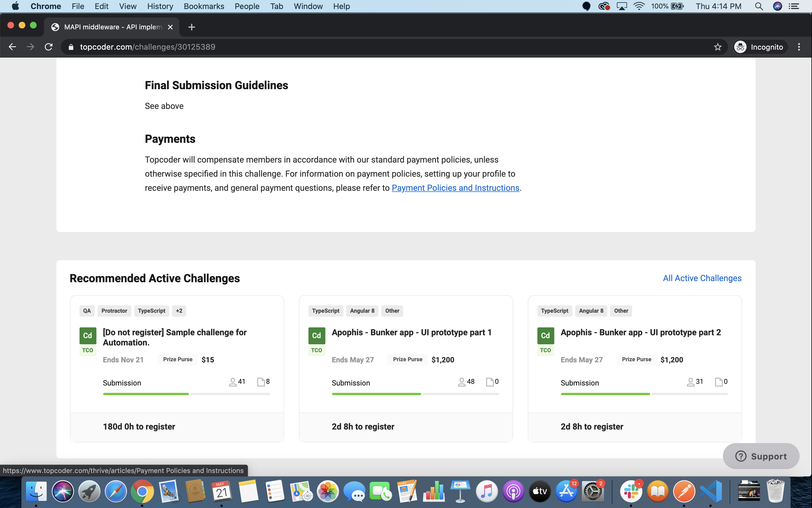Click the Submission progress bar on part 1 card
This screenshot has height=508, width=812.
[x=415, y=394]
